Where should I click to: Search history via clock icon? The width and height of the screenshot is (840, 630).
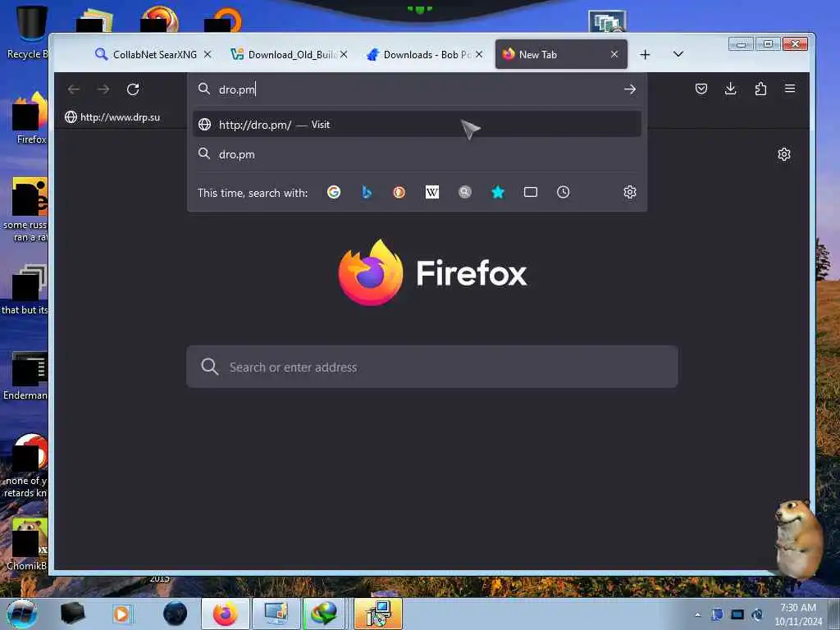point(563,192)
